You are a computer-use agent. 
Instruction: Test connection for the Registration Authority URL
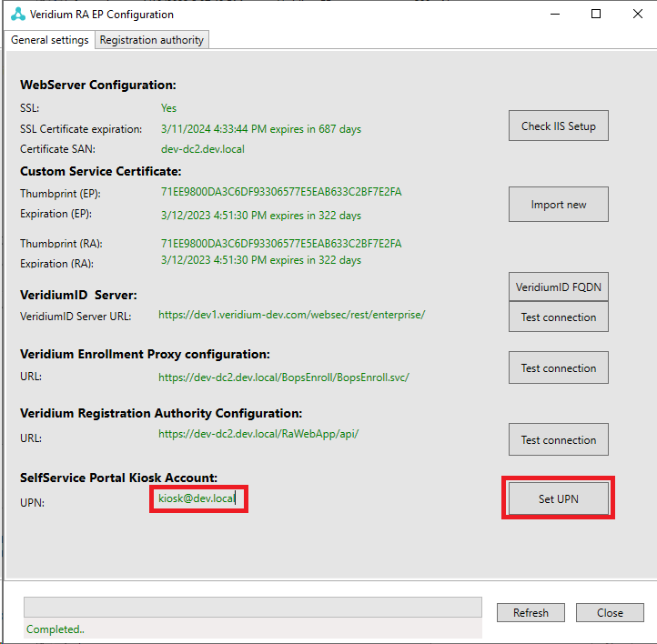click(x=558, y=440)
